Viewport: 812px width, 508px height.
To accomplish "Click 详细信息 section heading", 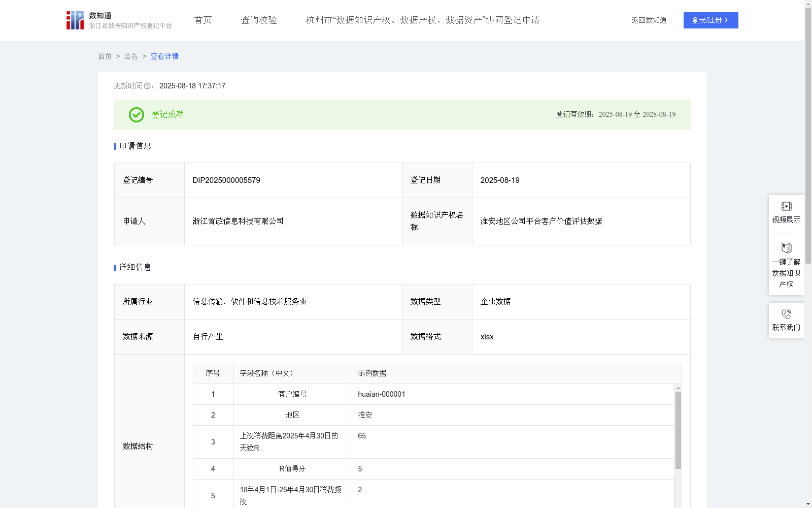I will [136, 268].
